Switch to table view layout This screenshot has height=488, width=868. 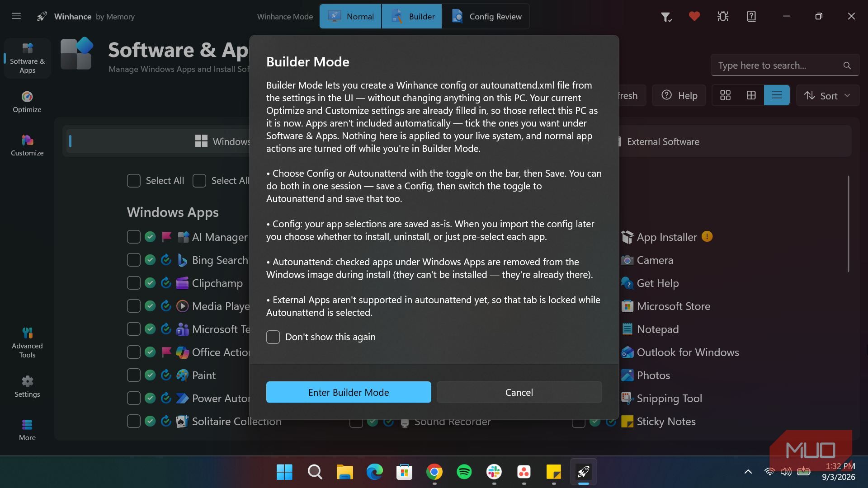coord(751,95)
